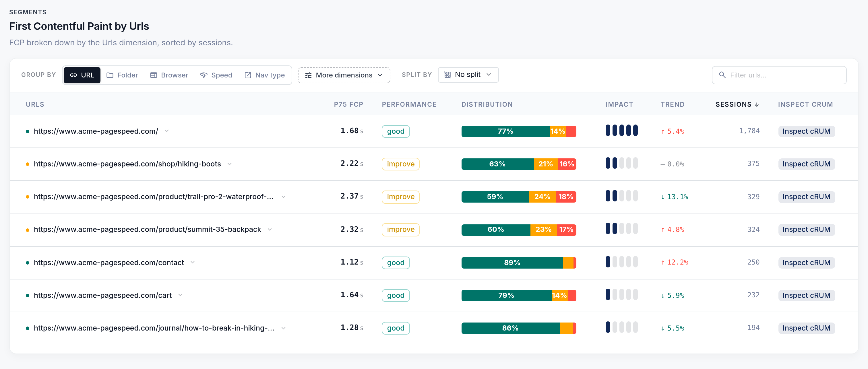The height and width of the screenshot is (369, 868).
Task: Open the trail-pro-2-waterproof product URL
Action: coord(153,197)
